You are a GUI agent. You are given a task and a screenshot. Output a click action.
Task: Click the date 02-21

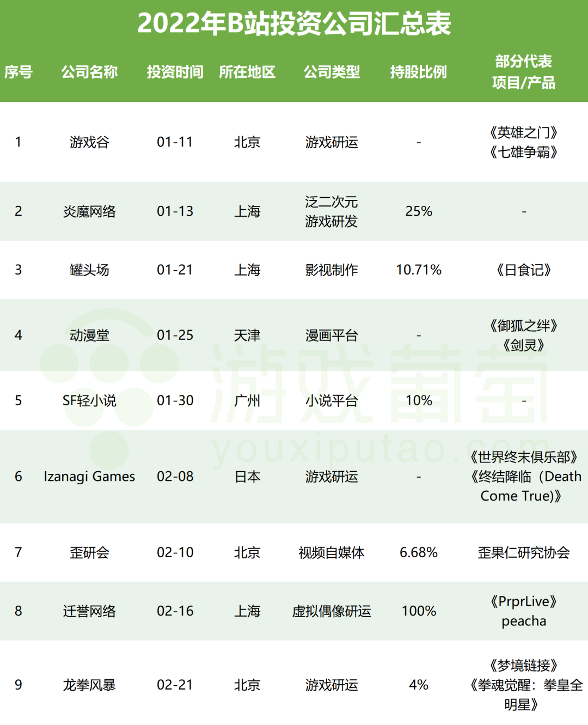click(175, 685)
